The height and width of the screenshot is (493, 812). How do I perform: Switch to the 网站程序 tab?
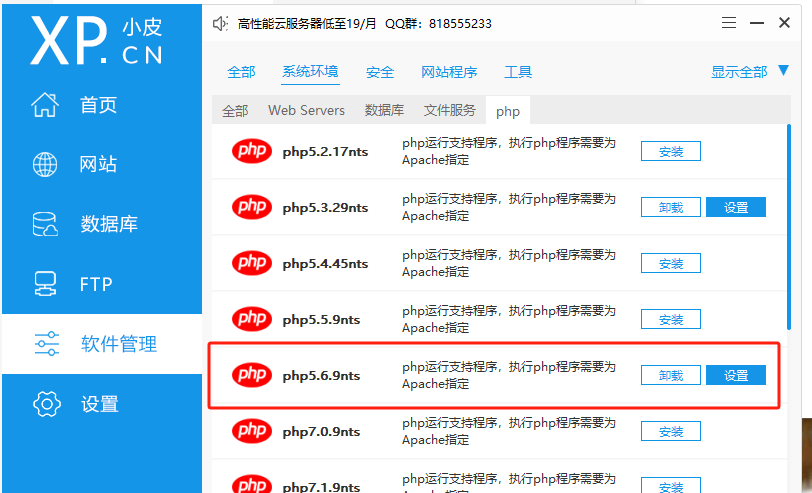449,72
